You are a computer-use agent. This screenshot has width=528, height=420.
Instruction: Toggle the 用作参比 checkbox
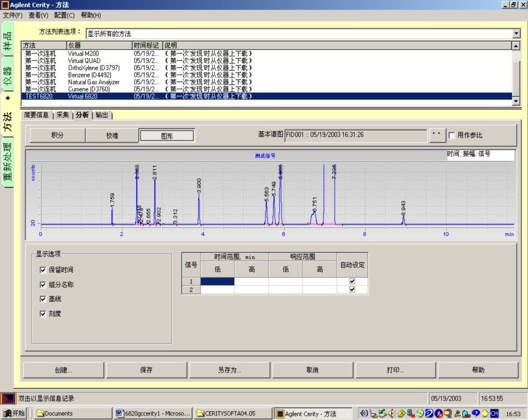tap(452, 135)
